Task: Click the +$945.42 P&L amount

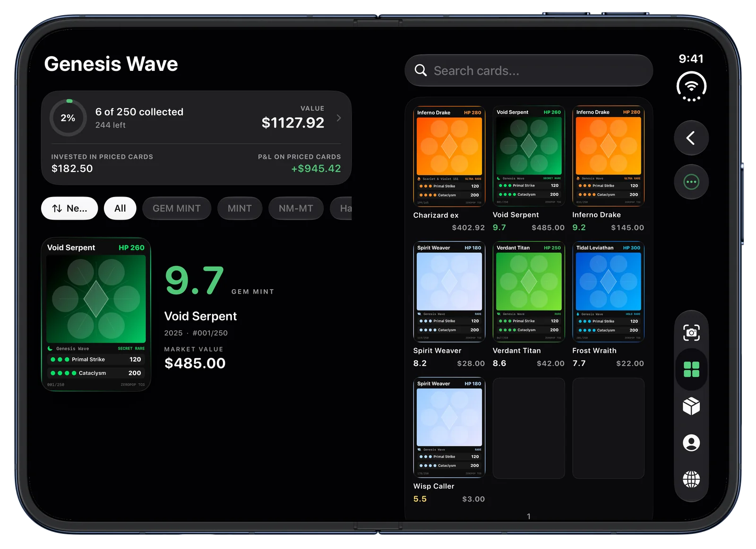Action: pos(316,169)
